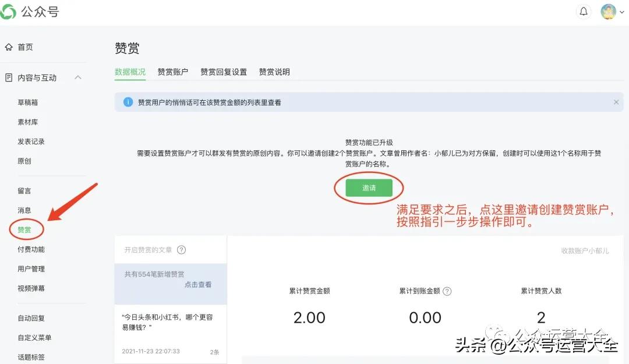Viewport: 629px width, 364px height.
Task: Click the 公众号 green logo icon
Action: tap(9, 10)
